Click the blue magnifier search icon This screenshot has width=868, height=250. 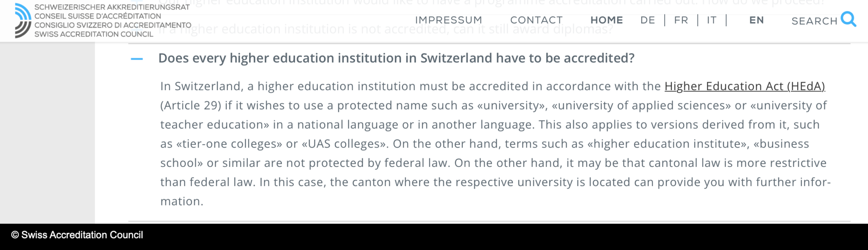click(x=848, y=19)
